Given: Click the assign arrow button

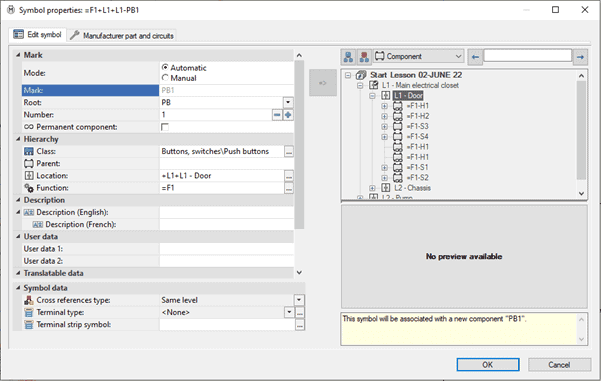Looking at the screenshot, I should (x=323, y=83).
